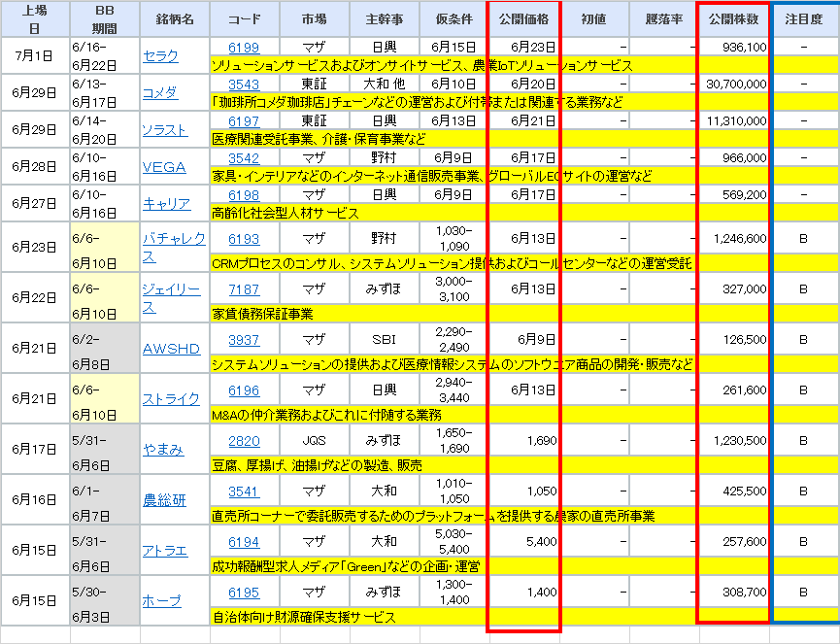
Task: Click stock code 6196 link
Action: point(244,390)
